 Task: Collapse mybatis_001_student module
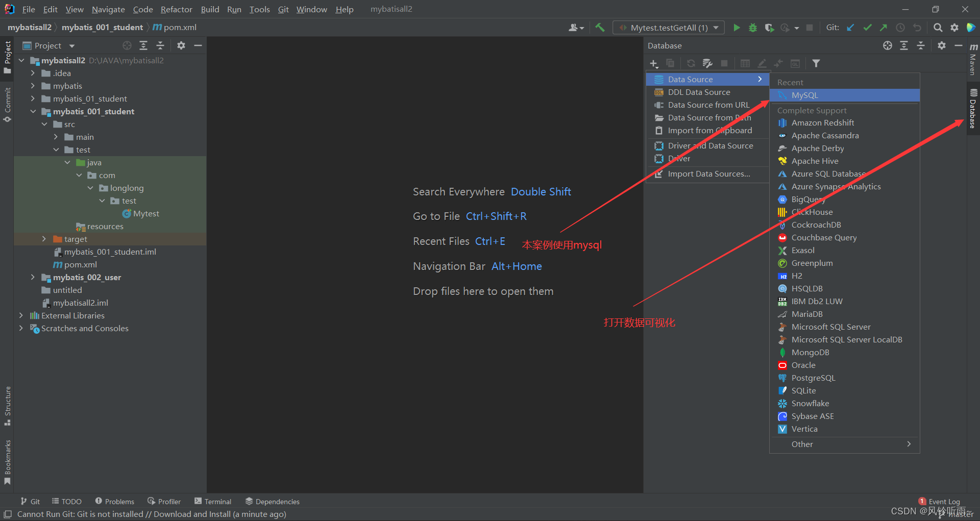pyautogui.click(x=33, y=111)
